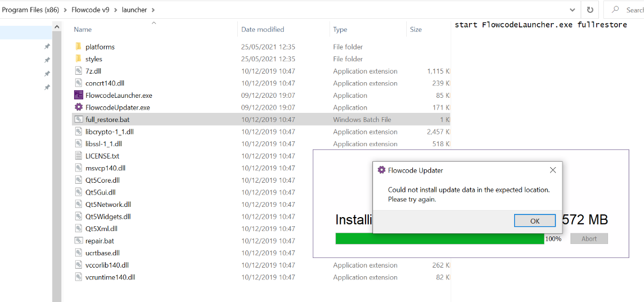This screenshot has width=644, height=302.
Task: Click the LICENSE.txt document icon
Action: point(78,156)
